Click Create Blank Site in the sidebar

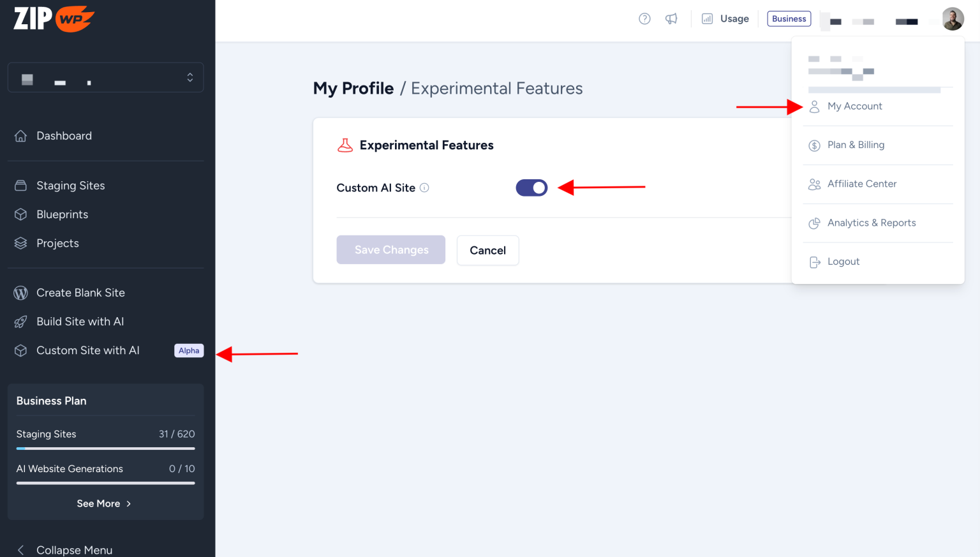click(x=80, y=292)
